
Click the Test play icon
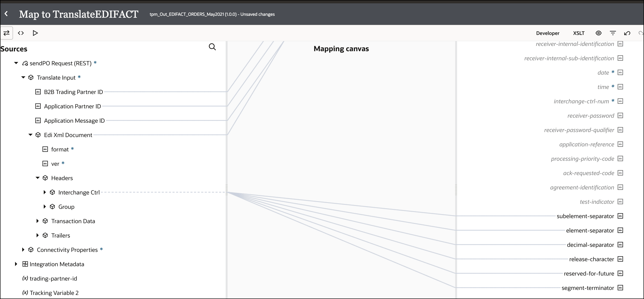pyautogui.click(x=35, y=33)
